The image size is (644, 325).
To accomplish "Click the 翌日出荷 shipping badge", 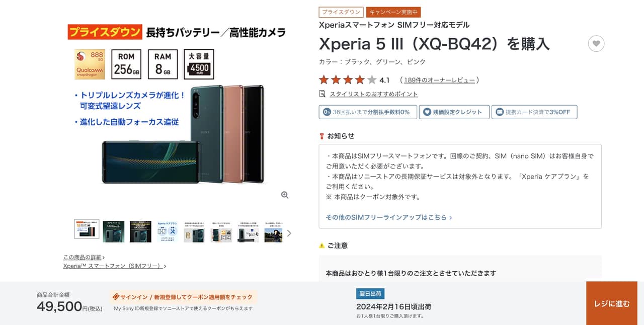I will [370, 294].
